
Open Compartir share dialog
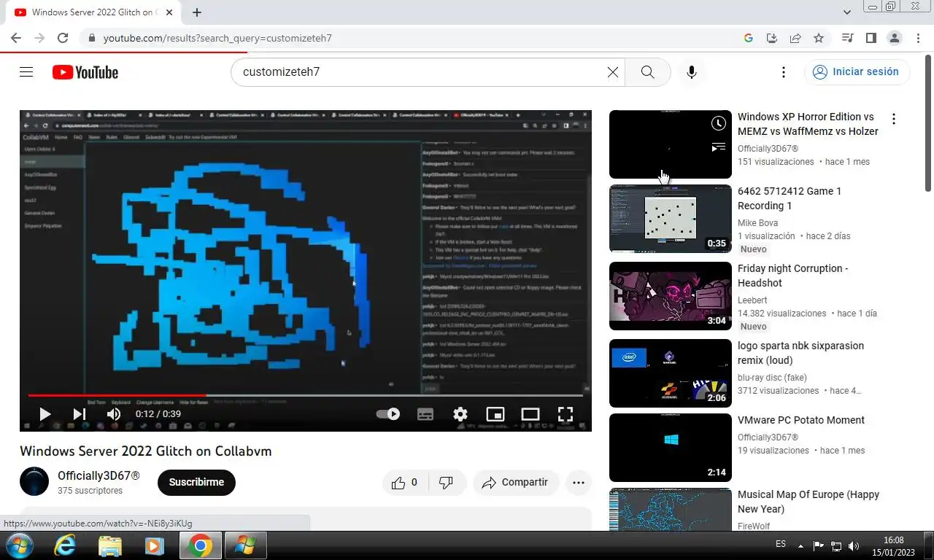point(516,483)
